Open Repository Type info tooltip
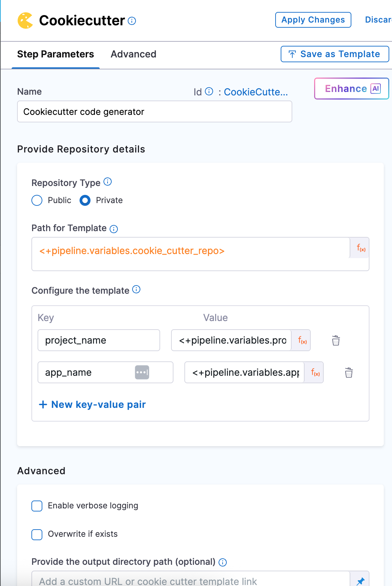 [x=108, y=182]
